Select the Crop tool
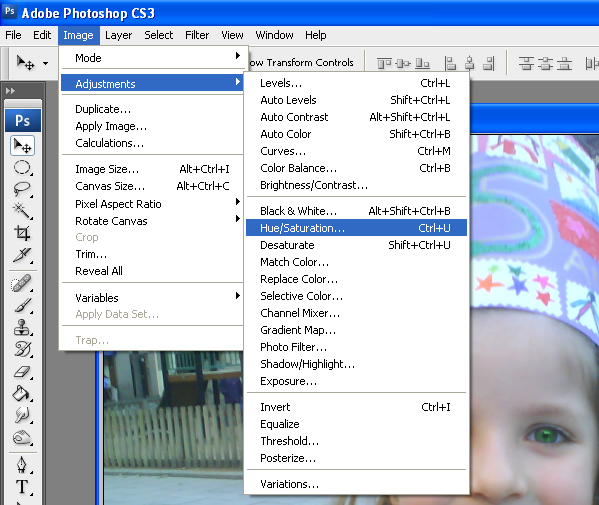The width and height of the screenshot is (599, 505). [x=22, y=233]
